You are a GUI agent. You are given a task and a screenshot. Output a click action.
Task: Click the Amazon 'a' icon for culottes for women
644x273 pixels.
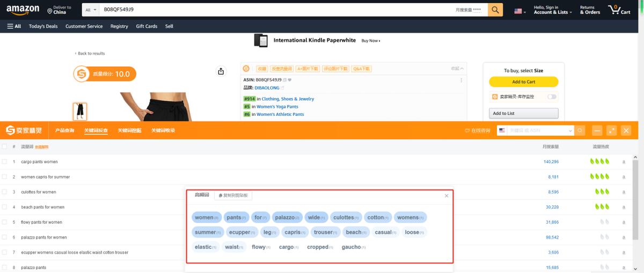(624, 192)
